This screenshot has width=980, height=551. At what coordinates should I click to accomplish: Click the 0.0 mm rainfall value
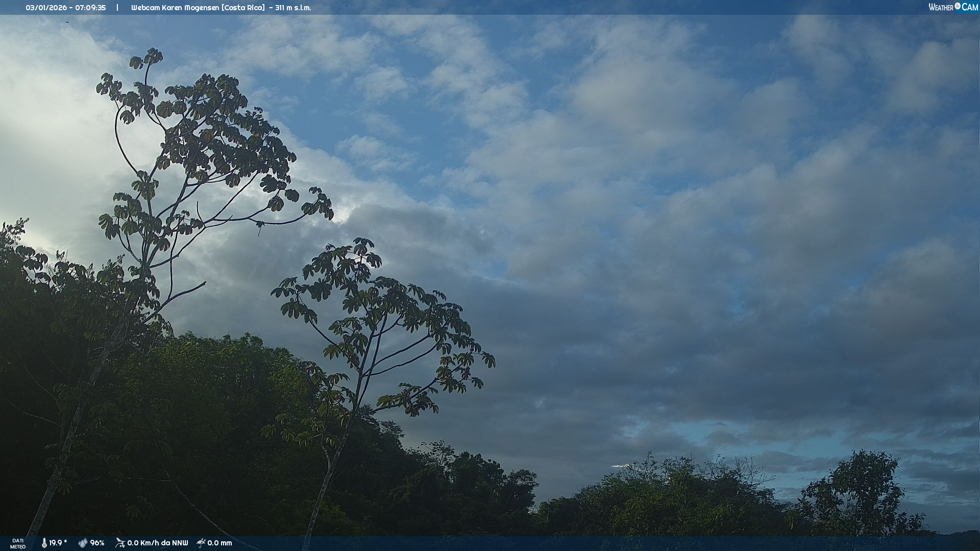[x=219, y=543]
